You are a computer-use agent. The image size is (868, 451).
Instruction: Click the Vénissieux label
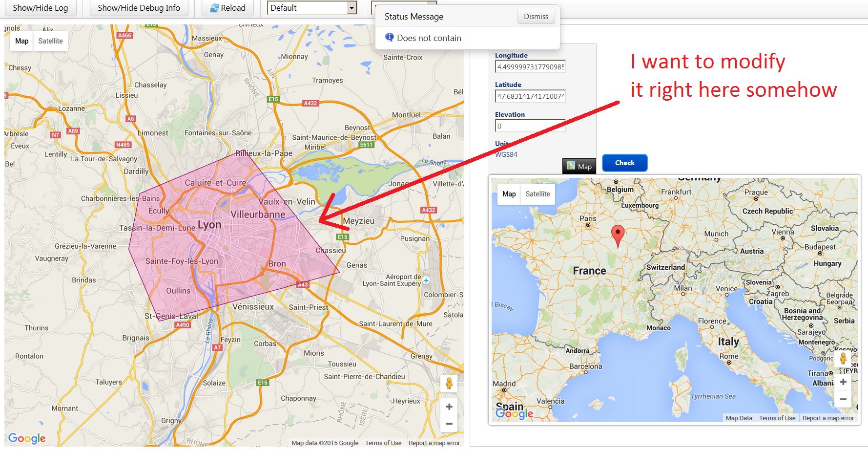pos(253,307)
